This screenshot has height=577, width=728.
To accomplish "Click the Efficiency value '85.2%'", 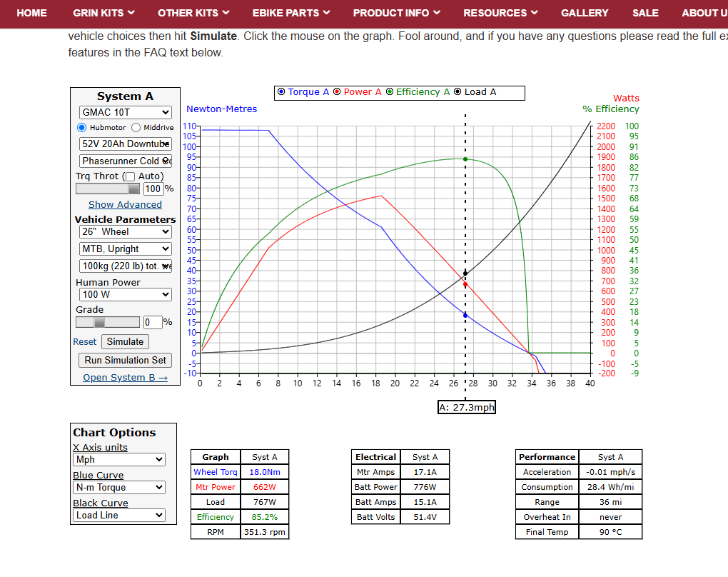I will tap(265, 517).
